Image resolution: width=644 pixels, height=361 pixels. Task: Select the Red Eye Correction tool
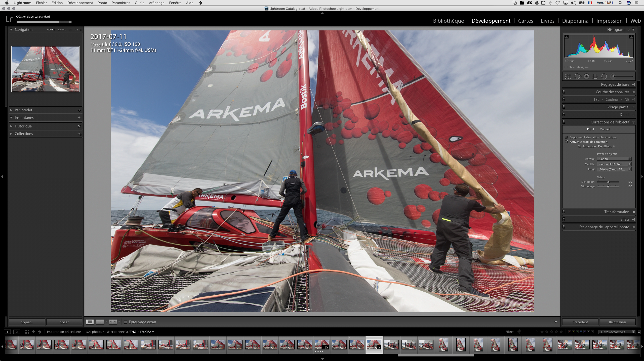point(586,76)
